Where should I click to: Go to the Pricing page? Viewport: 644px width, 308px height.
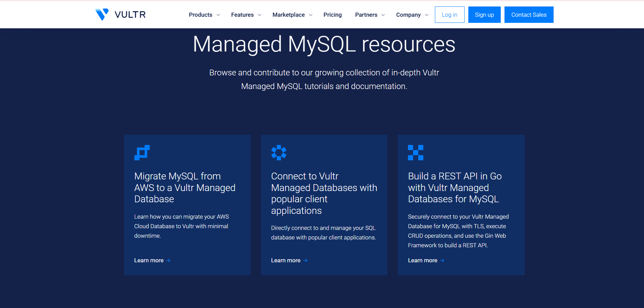pyautogui.click(x=332, y=15)
